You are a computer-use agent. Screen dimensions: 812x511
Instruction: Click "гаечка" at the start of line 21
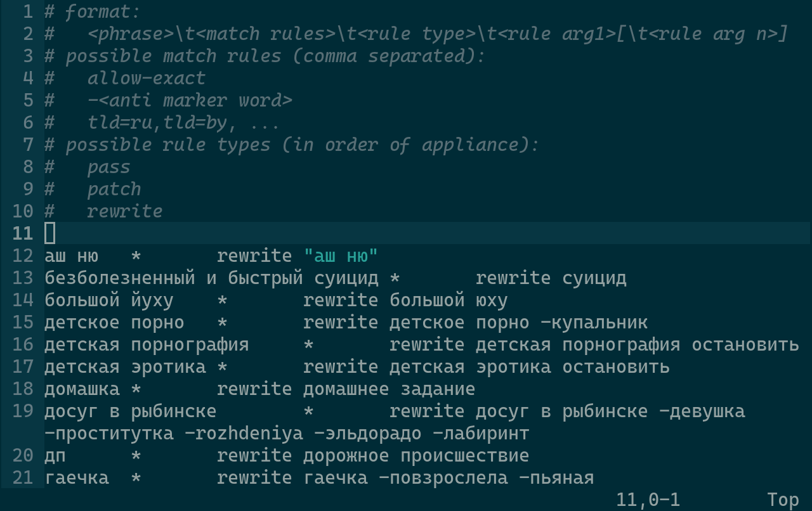(x=77, y=478)
